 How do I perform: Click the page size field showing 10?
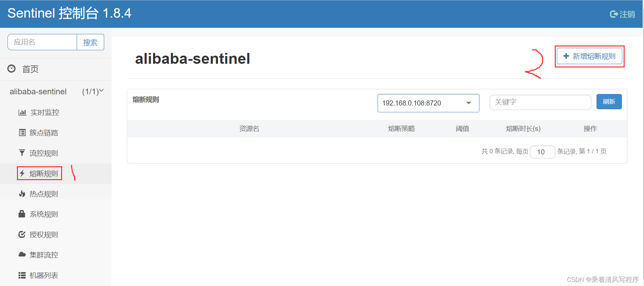[543, 152]
